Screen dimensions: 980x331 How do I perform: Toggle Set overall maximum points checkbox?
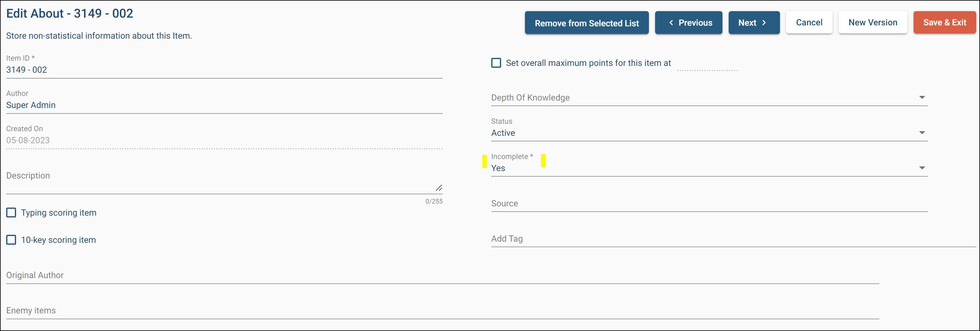pyautogui.click(x=496, y=63)
